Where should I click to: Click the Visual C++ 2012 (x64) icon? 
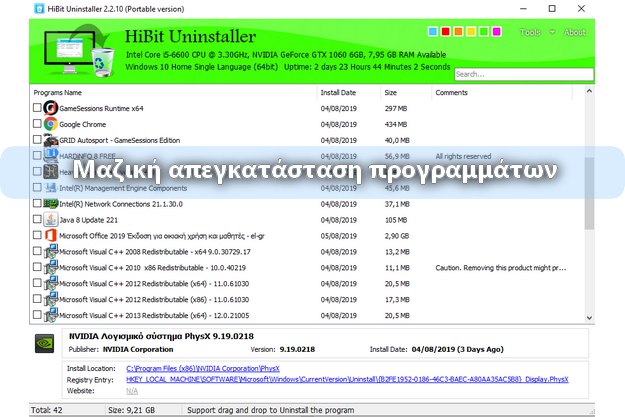tap(51, 283)
